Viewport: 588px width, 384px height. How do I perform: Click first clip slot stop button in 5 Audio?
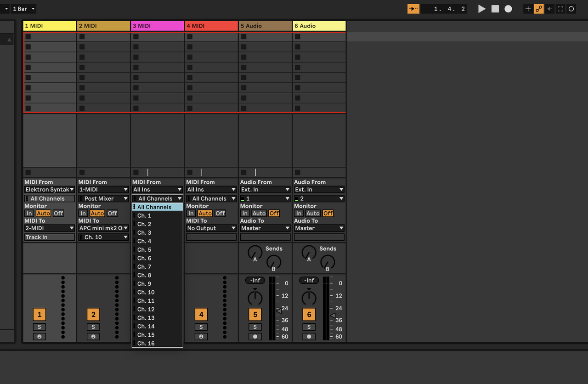click(243, 37)
